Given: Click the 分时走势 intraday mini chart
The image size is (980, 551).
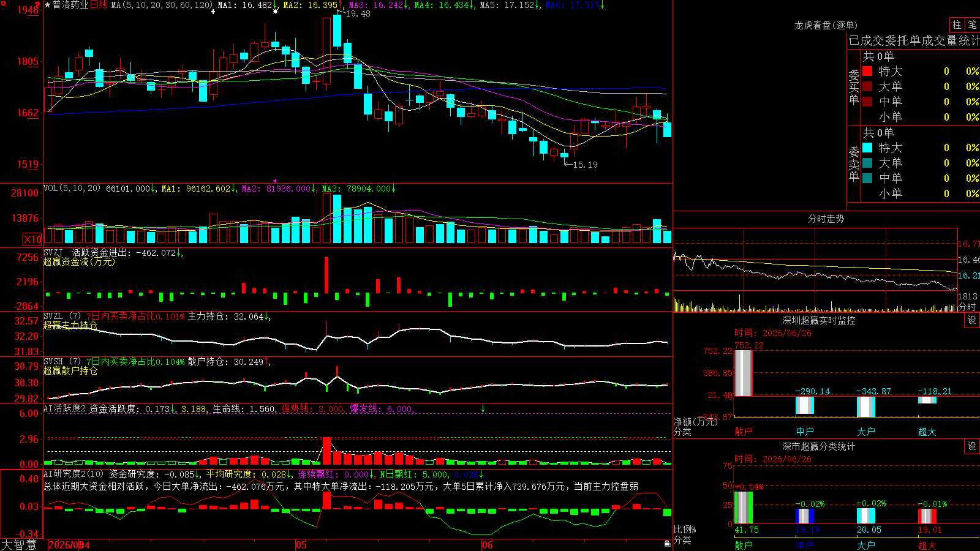Looking at the screenshot, I should coord(815,271).
